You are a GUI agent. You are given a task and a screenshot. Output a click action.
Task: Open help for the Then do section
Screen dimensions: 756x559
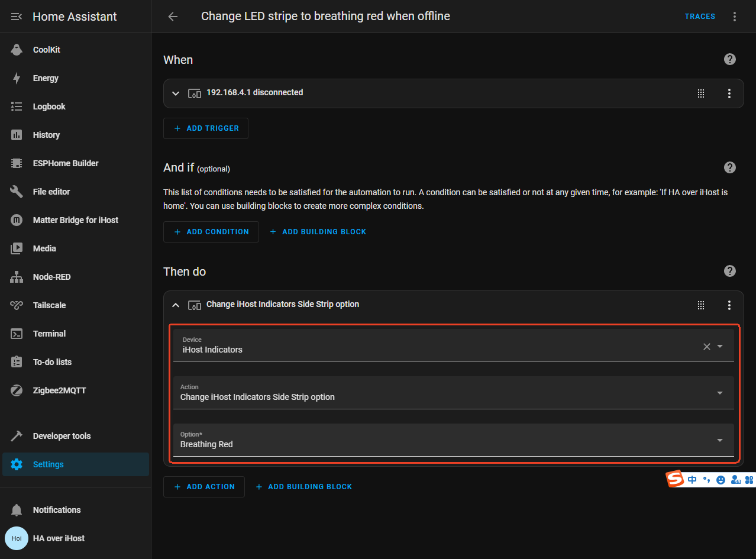click(730, 271)
